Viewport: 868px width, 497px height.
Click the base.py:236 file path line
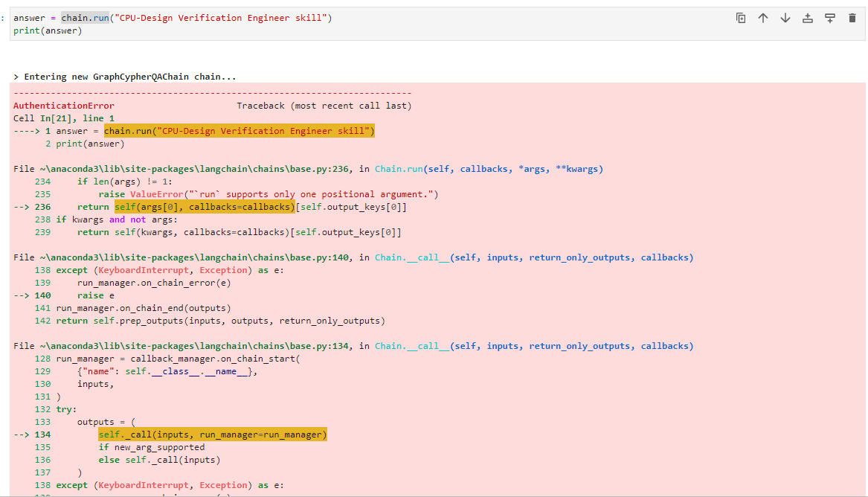pos(309,169)
